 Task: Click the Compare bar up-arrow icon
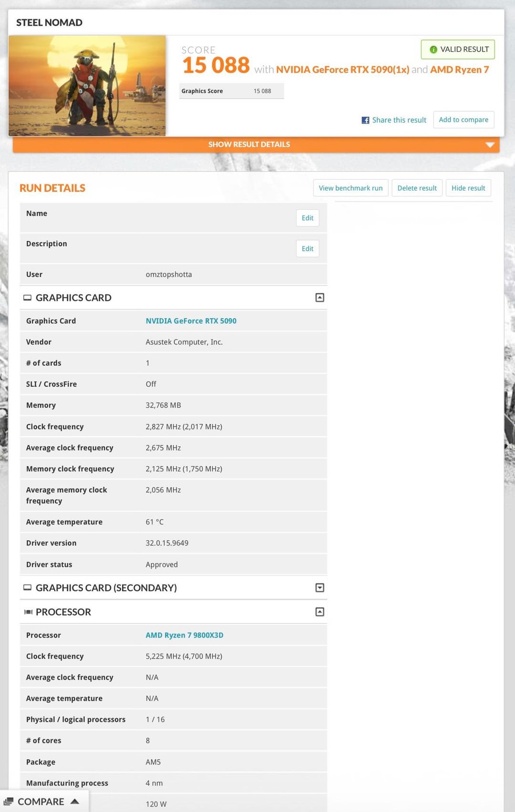(74, 802)
